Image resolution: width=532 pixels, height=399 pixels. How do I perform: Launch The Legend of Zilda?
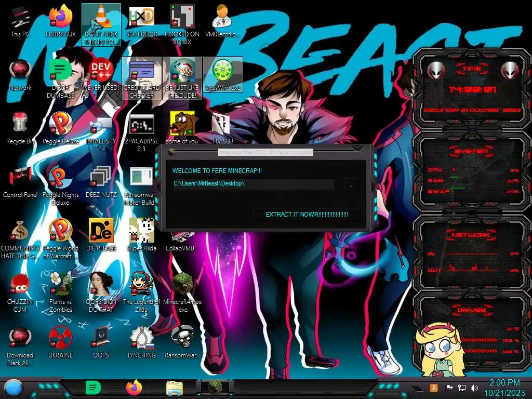coord(141,292)
